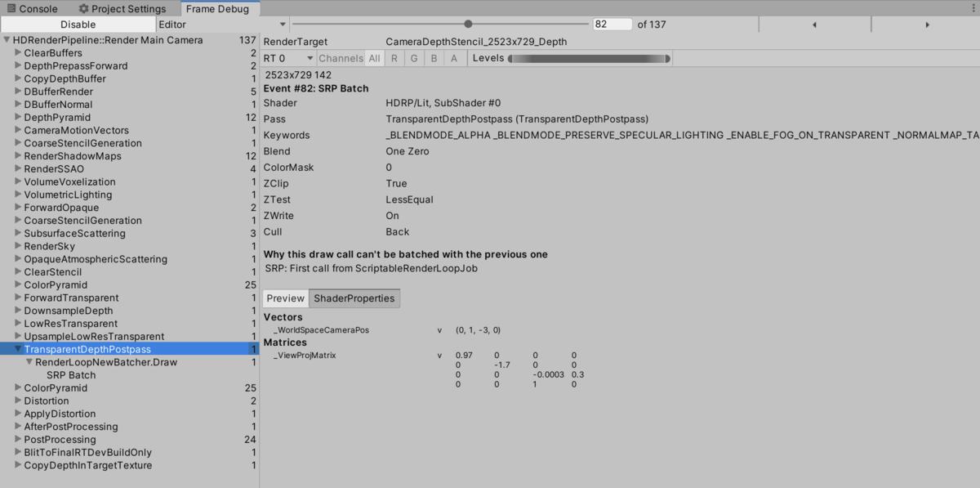This screenshot has height=488, width=980.
Task: Adjust the frame event slider handle
Action: 468,24
